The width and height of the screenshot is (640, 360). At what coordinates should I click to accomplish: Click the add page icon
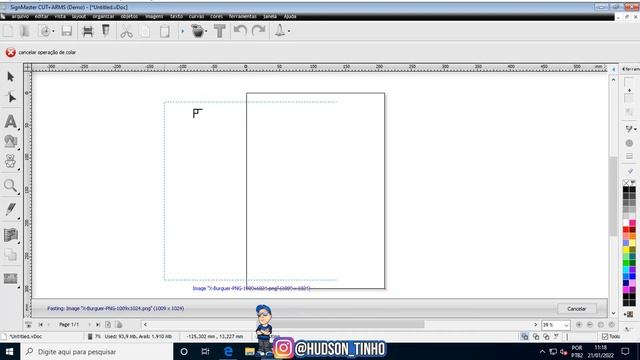(x=108, y=324)
